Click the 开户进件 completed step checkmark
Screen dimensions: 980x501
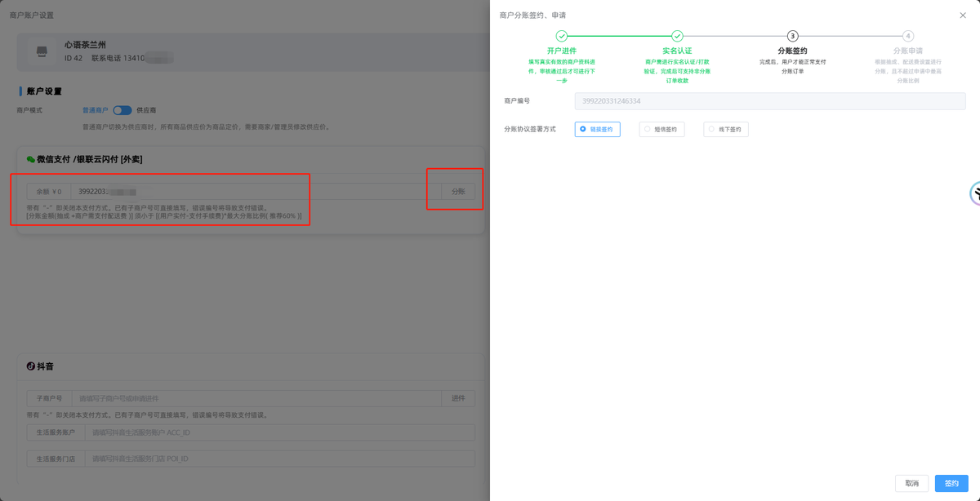click(x=561, y=36)
